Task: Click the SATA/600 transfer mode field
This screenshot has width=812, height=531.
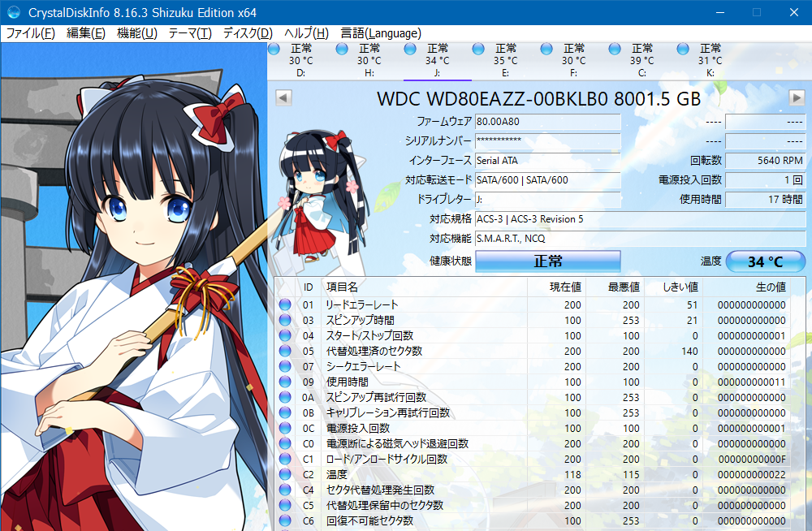Action: point(548,179)
